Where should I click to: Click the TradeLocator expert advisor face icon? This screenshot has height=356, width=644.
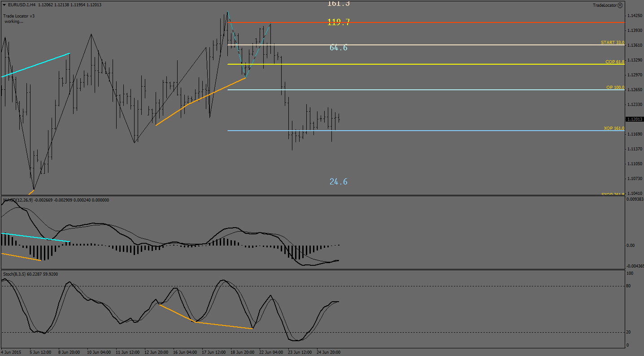click(x=620, y=5)
